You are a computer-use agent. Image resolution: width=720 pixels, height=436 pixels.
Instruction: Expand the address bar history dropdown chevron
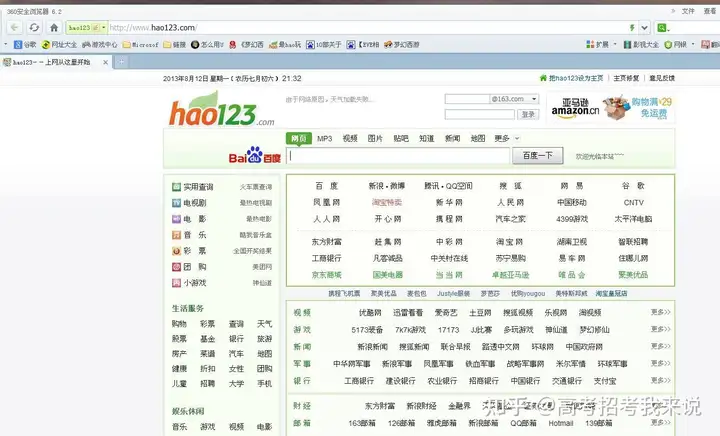(x=645, y=28)
